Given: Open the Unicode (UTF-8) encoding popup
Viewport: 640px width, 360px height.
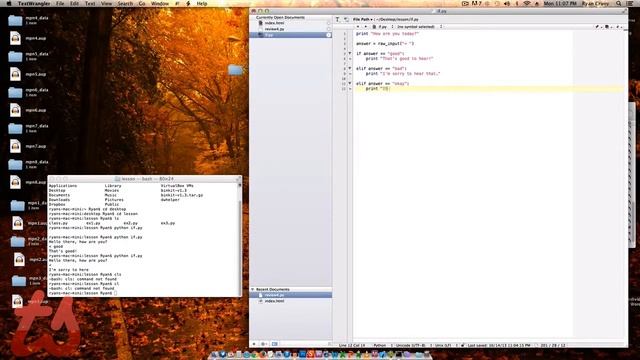Looking at the screenshot, I should pos(413,345).
